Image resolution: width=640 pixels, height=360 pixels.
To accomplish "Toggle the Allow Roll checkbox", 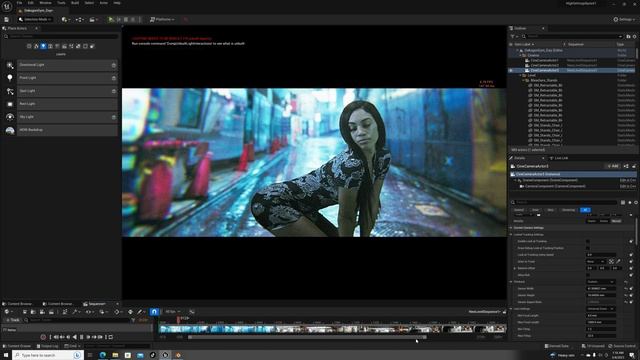I will click(x=588, y=275).
